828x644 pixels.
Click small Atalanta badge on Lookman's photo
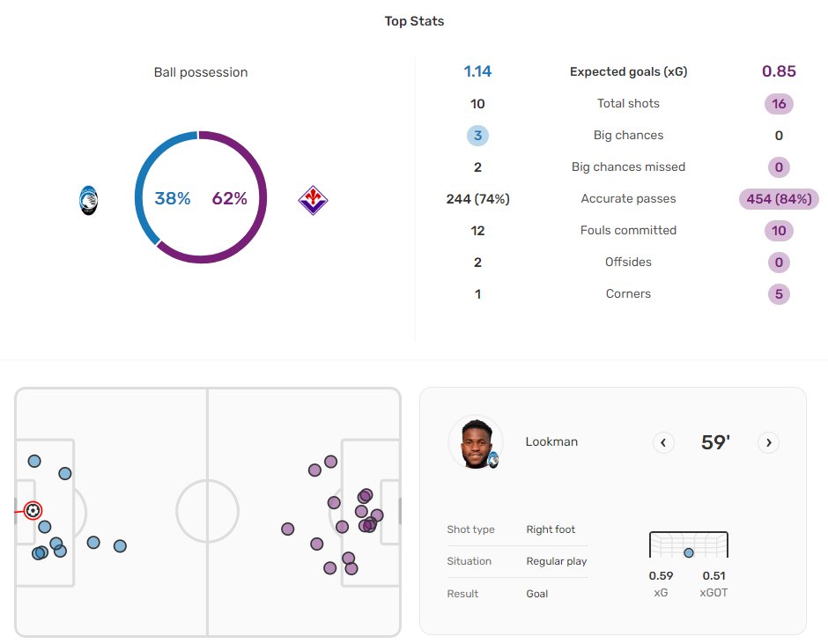494,459
